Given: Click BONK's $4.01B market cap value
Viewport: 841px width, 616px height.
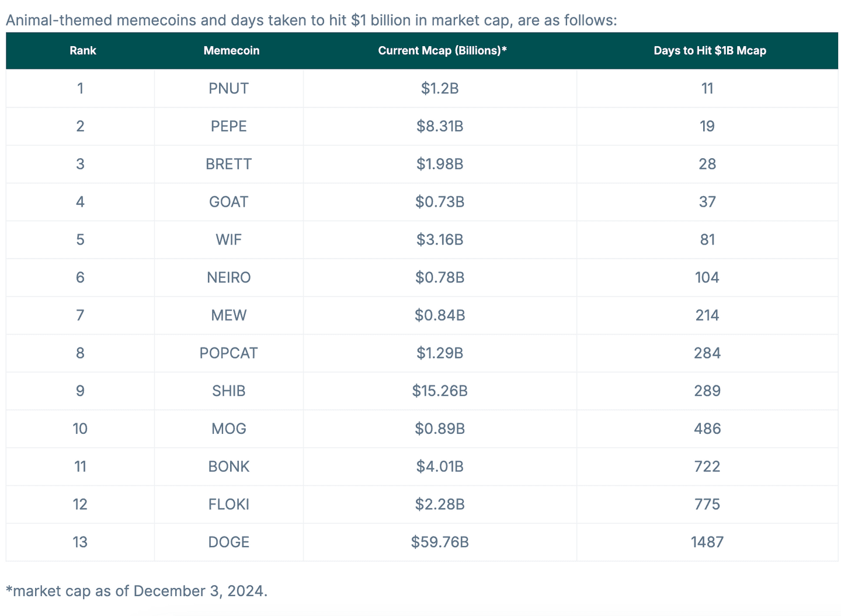Looking at the screenshot, I should pos(440,467).
